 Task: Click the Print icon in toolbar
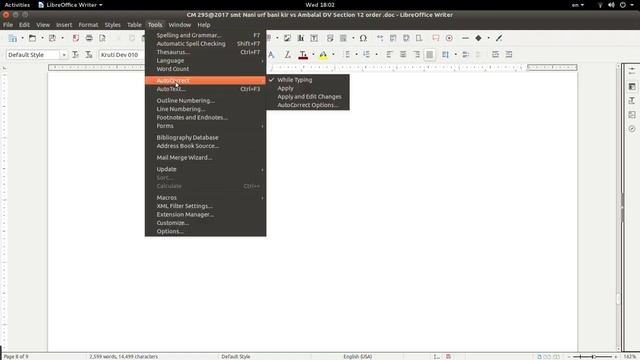pyautogui.click(x=89, y=38)
